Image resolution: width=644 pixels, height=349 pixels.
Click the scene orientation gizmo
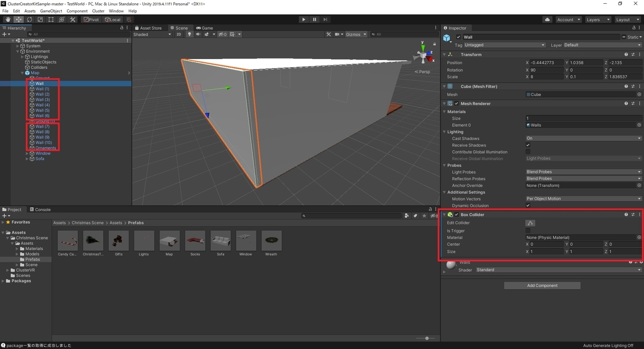[423, 55]
